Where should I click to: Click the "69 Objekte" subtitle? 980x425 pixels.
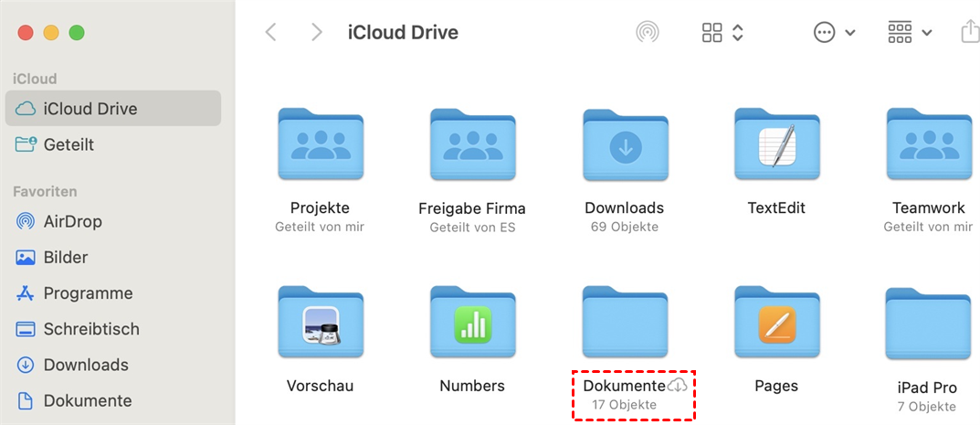(x=625, y=227)
